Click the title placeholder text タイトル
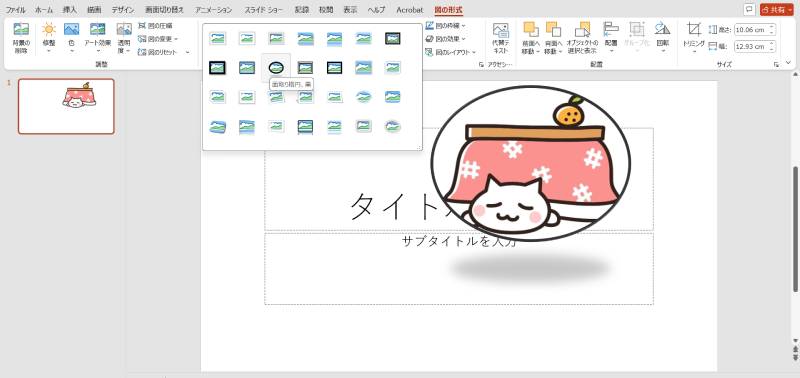 tap(393, 206)
